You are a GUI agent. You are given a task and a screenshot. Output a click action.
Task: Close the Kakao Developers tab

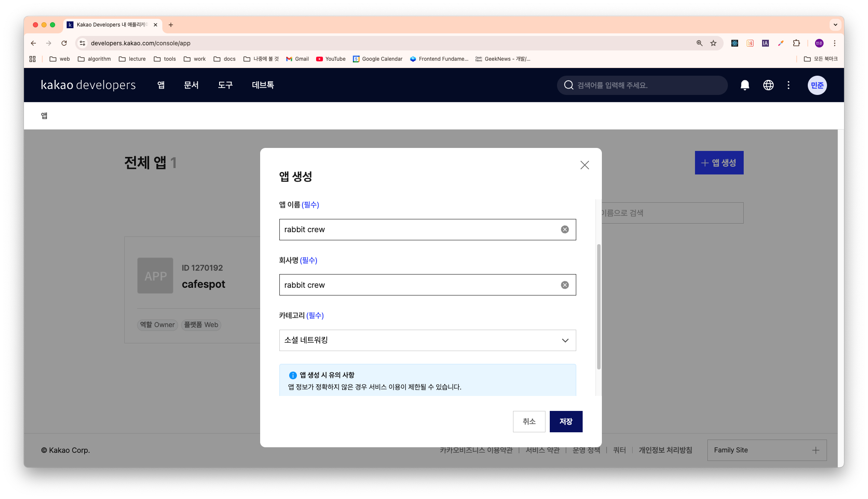[x=155, y=25]
